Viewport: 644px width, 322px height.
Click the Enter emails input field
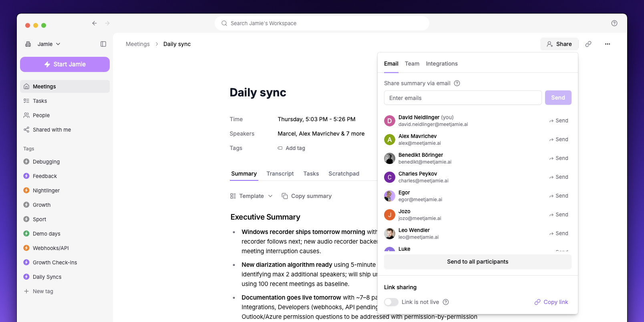tap(463, 98)
